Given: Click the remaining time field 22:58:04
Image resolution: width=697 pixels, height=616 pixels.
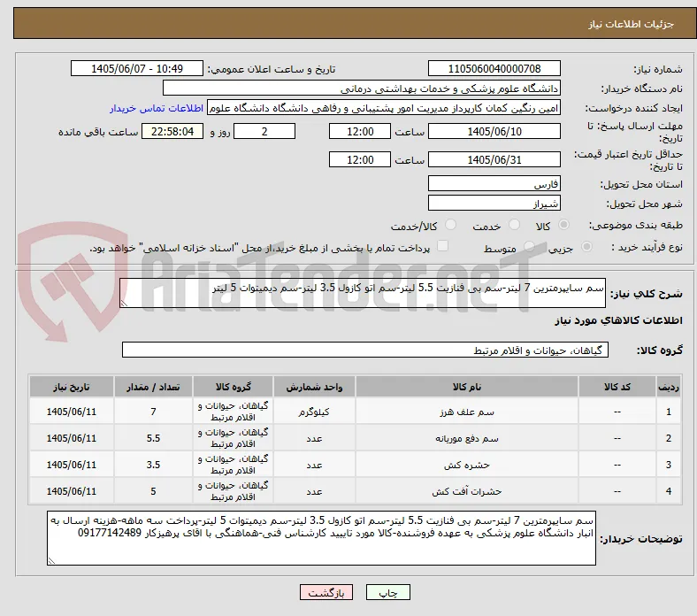Looking at the screenshot, I should (172, 132).
